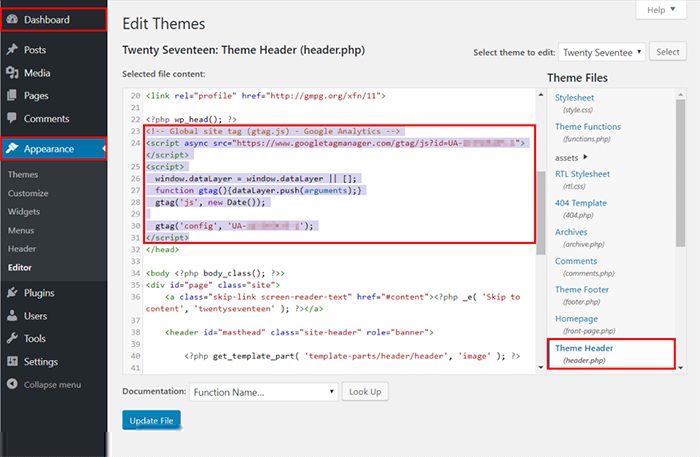Click the Plugins plug icon
Image resolution: width=700 pixels, height=457 pixels.
click(x=12, y=293)
